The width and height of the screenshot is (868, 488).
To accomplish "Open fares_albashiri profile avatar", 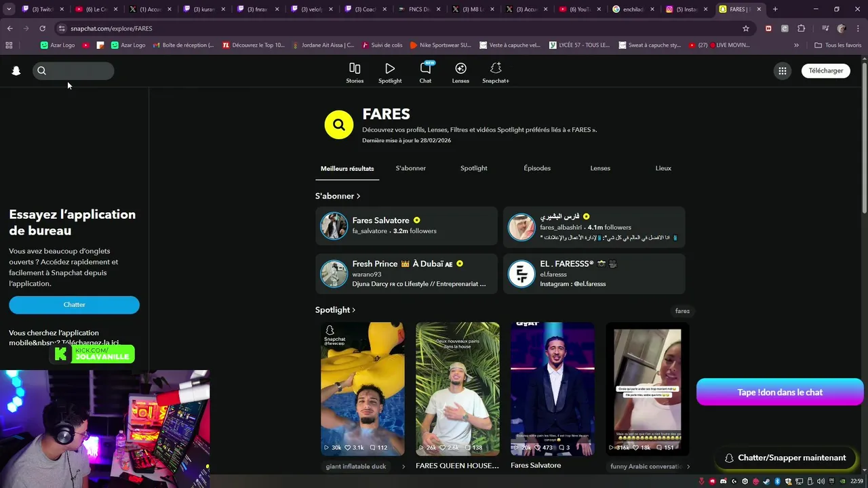I will coord(521,226).
